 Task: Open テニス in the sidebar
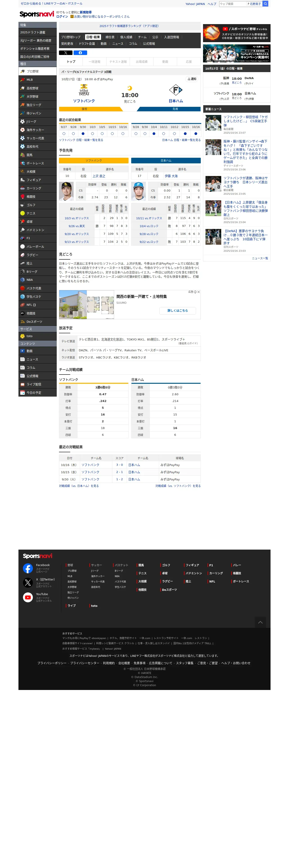click(x=37, y=213)
